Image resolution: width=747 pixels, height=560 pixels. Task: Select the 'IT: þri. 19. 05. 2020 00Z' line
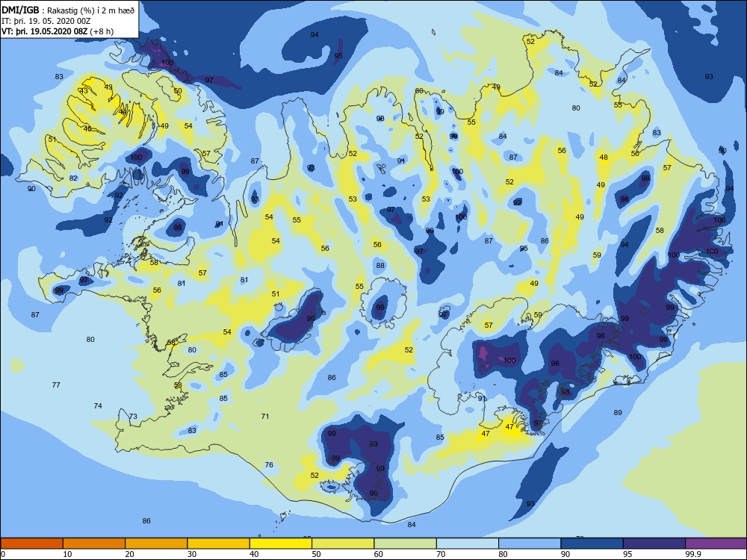(x=46, y=21)
